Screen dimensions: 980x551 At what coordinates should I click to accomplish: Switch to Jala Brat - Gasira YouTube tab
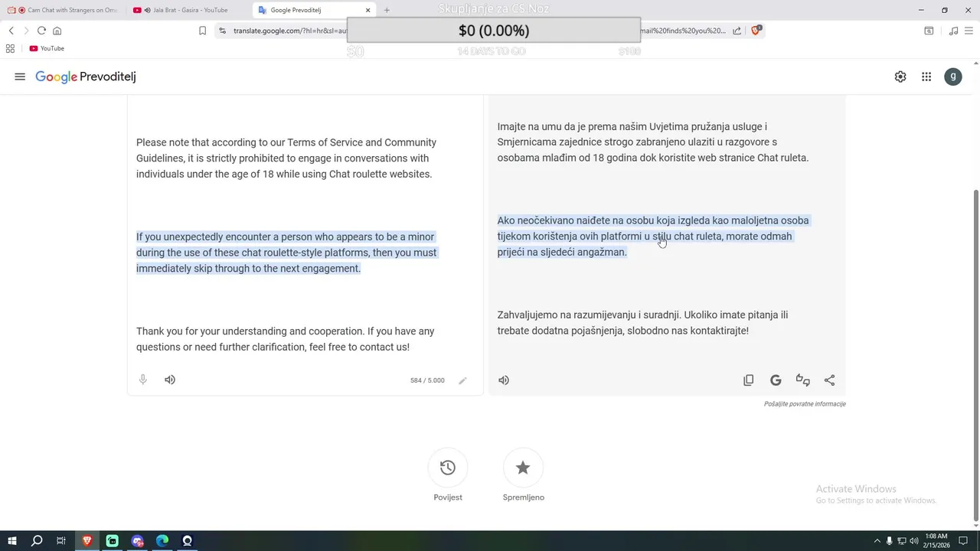coord(187,10)
